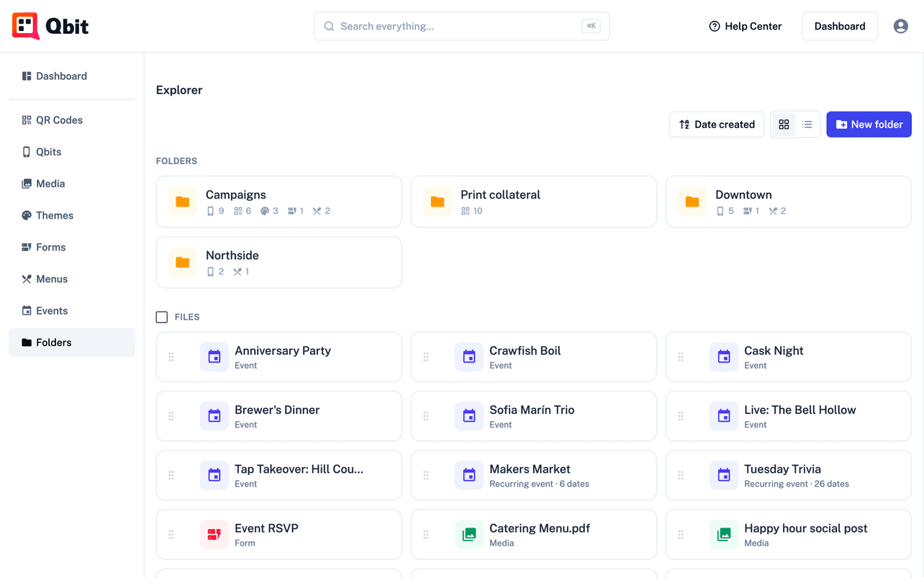This screenshot has width=924, height=578.
Task: Open QR Codes in the sidebar
Action: 72,120
